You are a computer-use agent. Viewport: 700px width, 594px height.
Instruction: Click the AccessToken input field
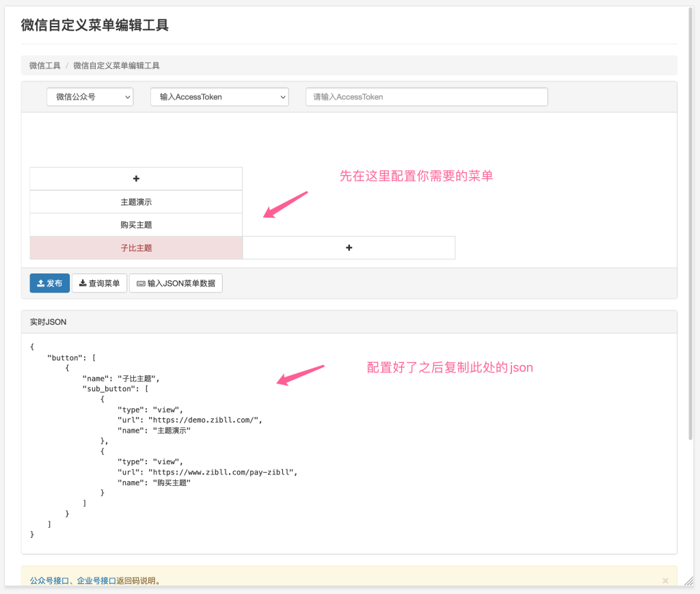(426, 96)
